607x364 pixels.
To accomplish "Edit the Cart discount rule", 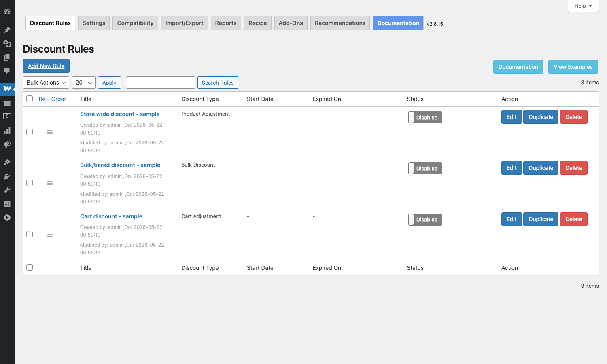I will pyautogui.click(x=511, y=219).
